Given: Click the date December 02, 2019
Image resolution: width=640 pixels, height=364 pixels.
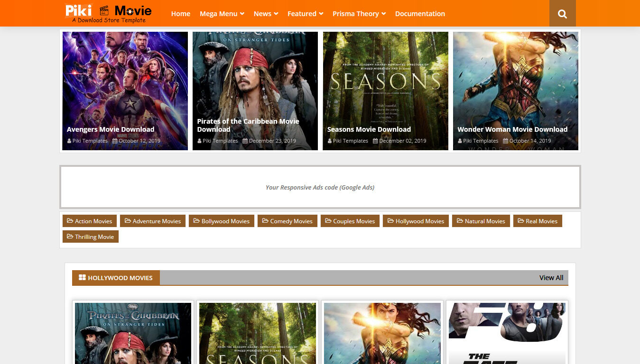Looking at the screenshot, I should point(403,141).
